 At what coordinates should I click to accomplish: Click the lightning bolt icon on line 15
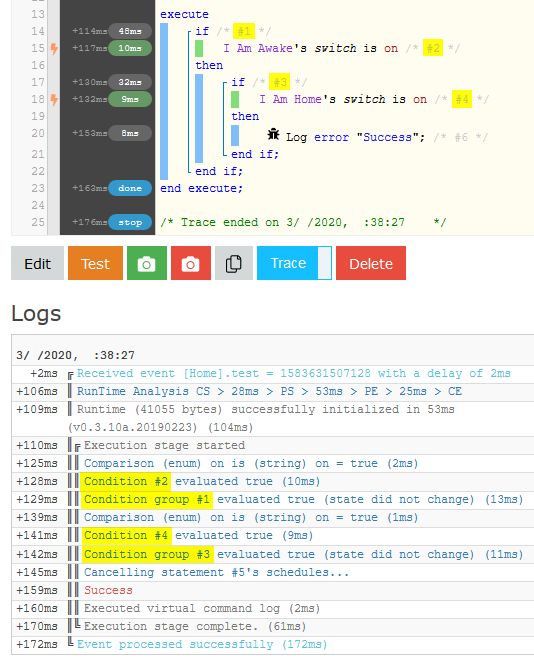pos(54,48)
